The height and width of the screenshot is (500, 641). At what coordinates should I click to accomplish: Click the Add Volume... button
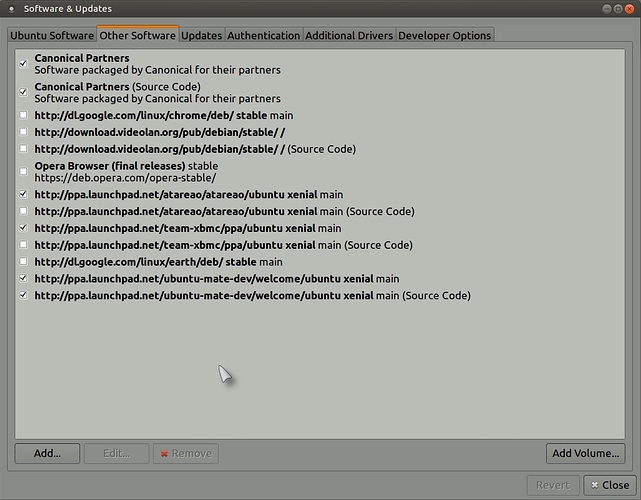click(585, 453)
